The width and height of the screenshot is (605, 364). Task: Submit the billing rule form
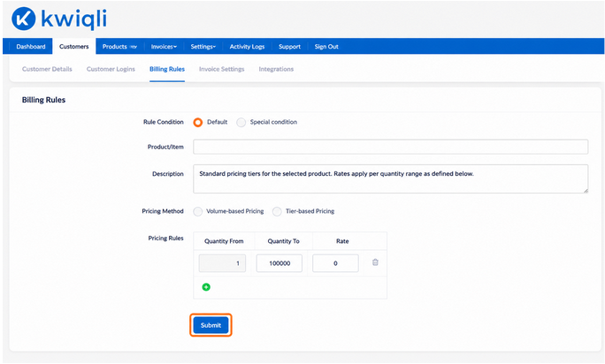211,325
